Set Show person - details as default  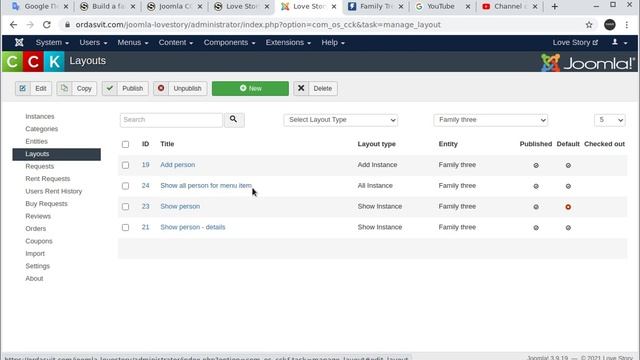(x=568, y=228)
